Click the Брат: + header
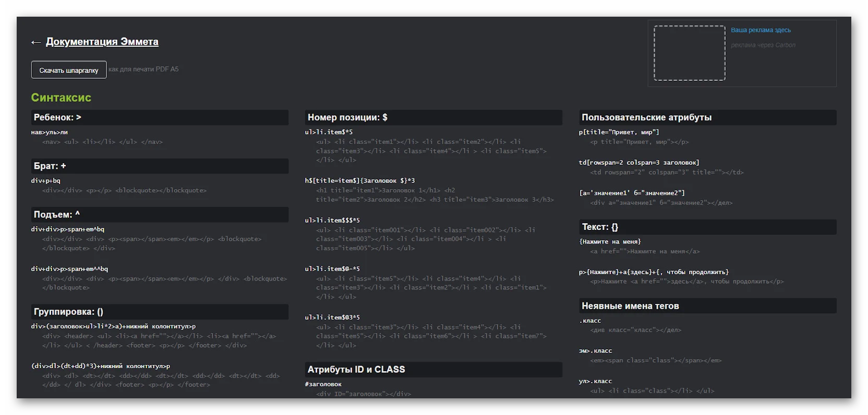Screen dimensions: 868x415 (x=160, y=166)
